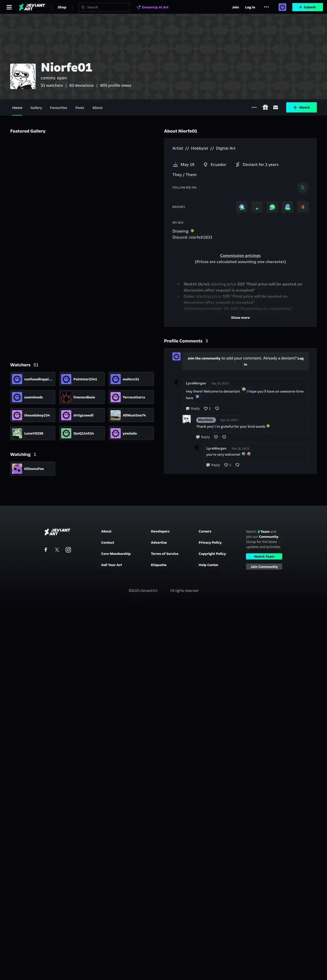Open watcher AllMustSee74 profile
327x980 pixels.
(131, 415)
